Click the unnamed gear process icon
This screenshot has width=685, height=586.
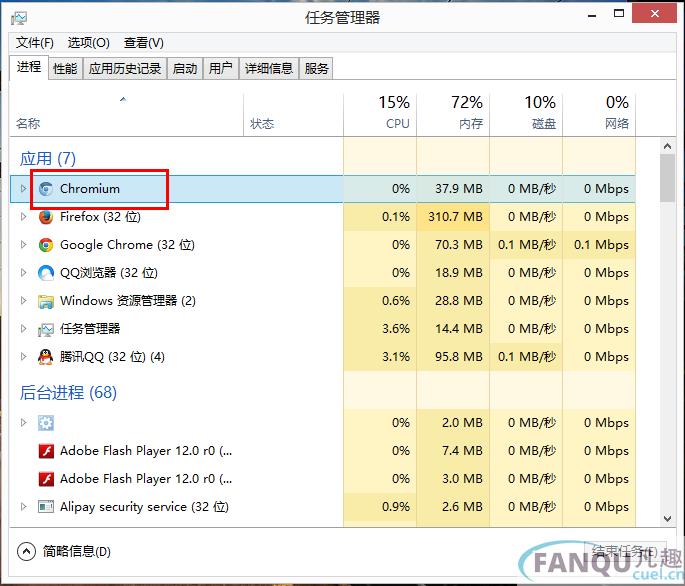pos(46,423)
